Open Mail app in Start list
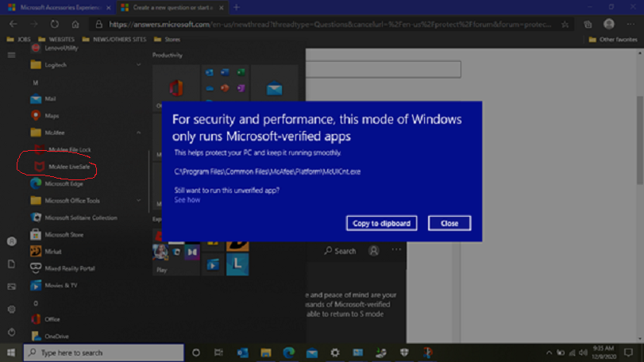644x362 pixels. tap(43, 99)
